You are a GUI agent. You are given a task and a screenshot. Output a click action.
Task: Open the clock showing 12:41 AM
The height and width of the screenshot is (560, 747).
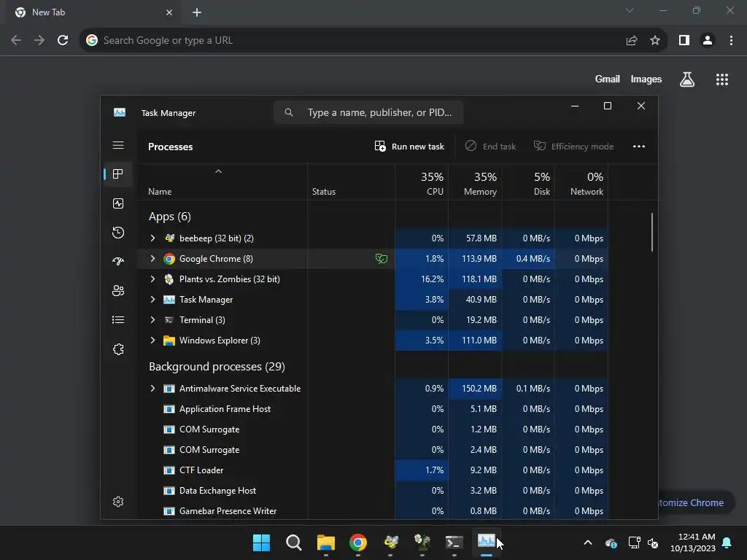tap(693, 542)
